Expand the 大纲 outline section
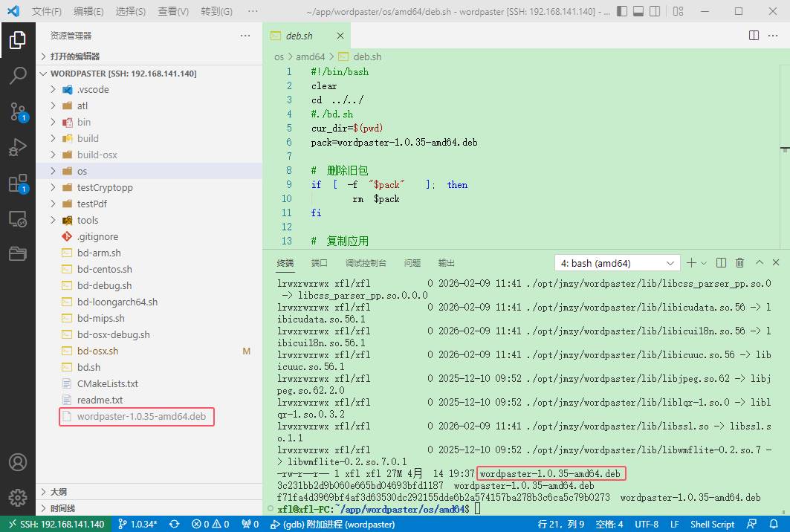Viewport: 790px width, 532px height. coord(59,492)
